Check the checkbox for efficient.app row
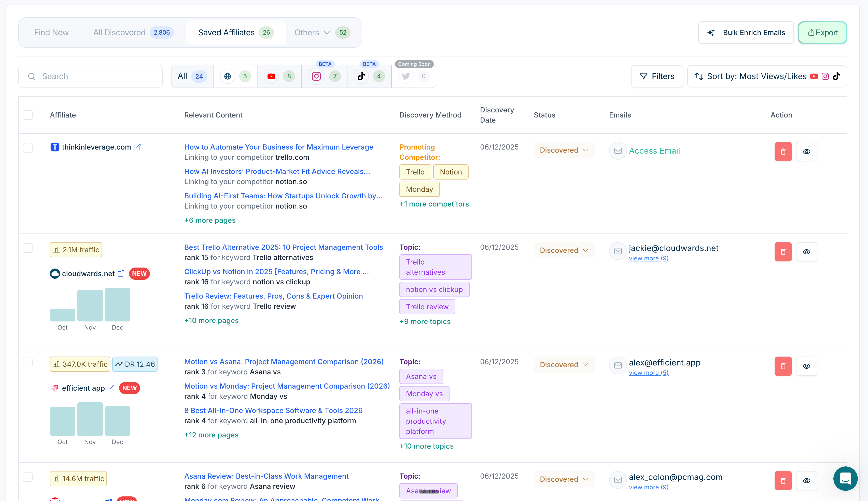This screenshot has width=868, height=501. point(28,362)
